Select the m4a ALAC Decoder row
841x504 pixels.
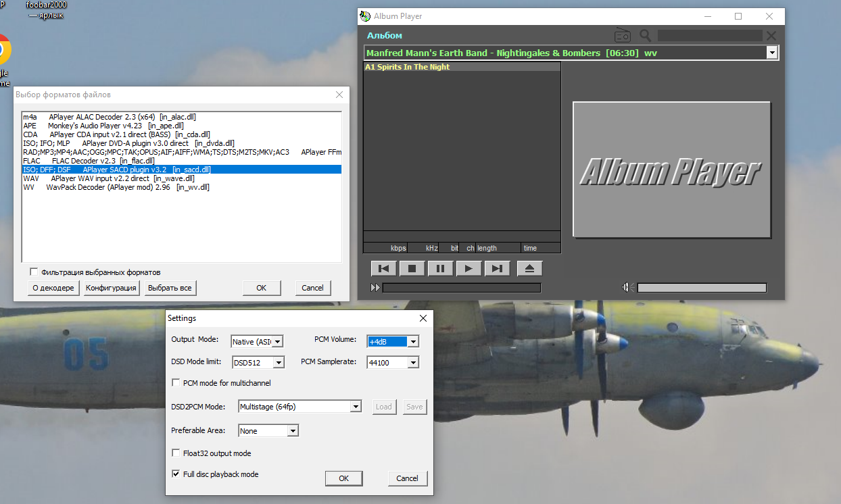pos(182,117)
